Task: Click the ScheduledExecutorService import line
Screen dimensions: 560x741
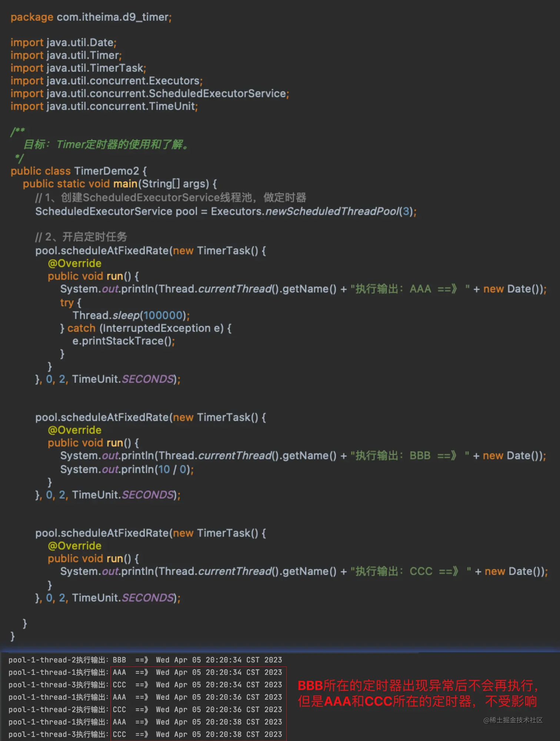Action: (150, 93)
